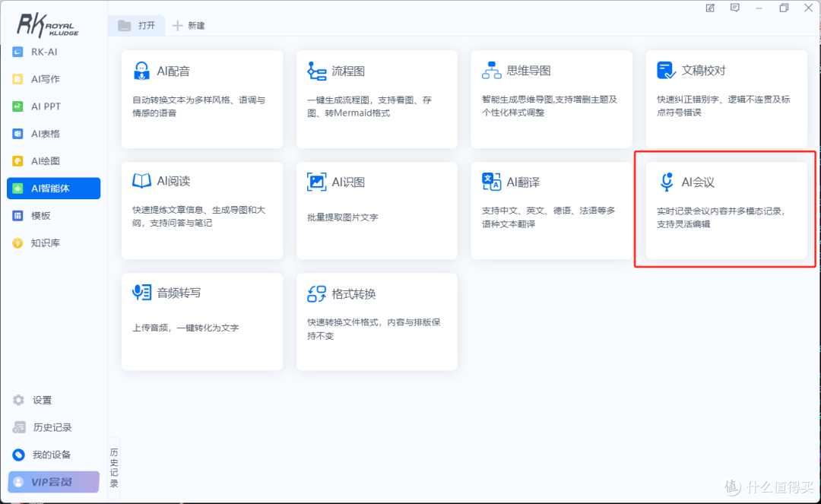Click the AI翻译 card description text
Viewport: 821px width, 504px height.
click(548, 217)
